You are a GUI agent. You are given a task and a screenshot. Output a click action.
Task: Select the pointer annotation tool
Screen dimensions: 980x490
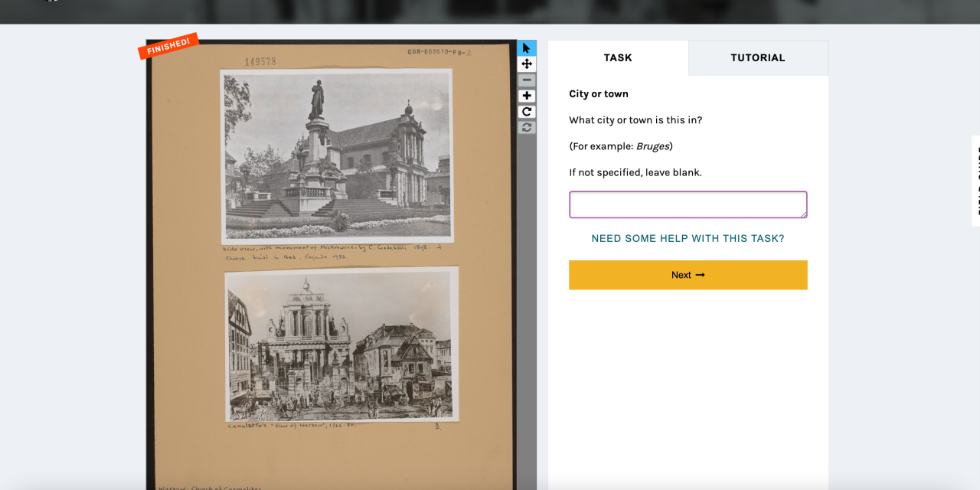(x=527, y=48)
